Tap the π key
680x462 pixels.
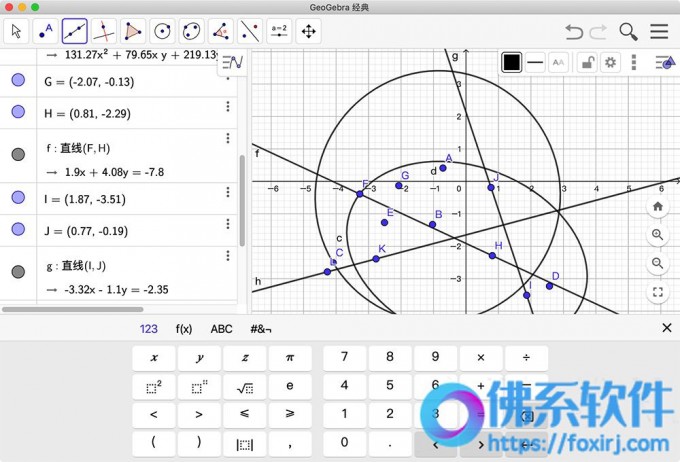290,358
